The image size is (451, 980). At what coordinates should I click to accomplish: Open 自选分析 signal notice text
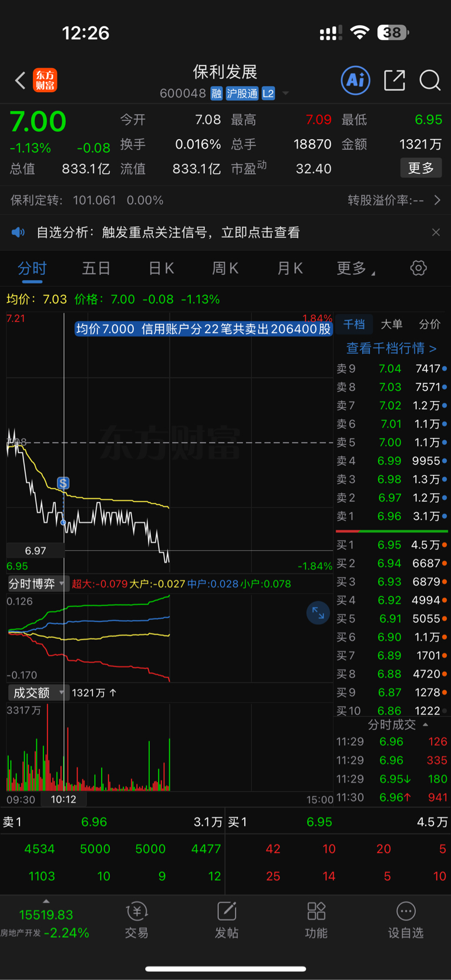(169, 233)
